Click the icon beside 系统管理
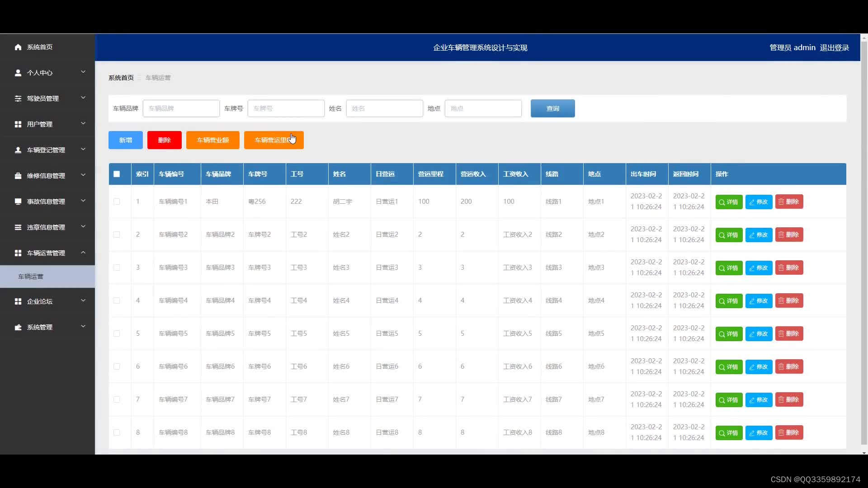The height and width of the screenshot is (488, 868). 18,327
